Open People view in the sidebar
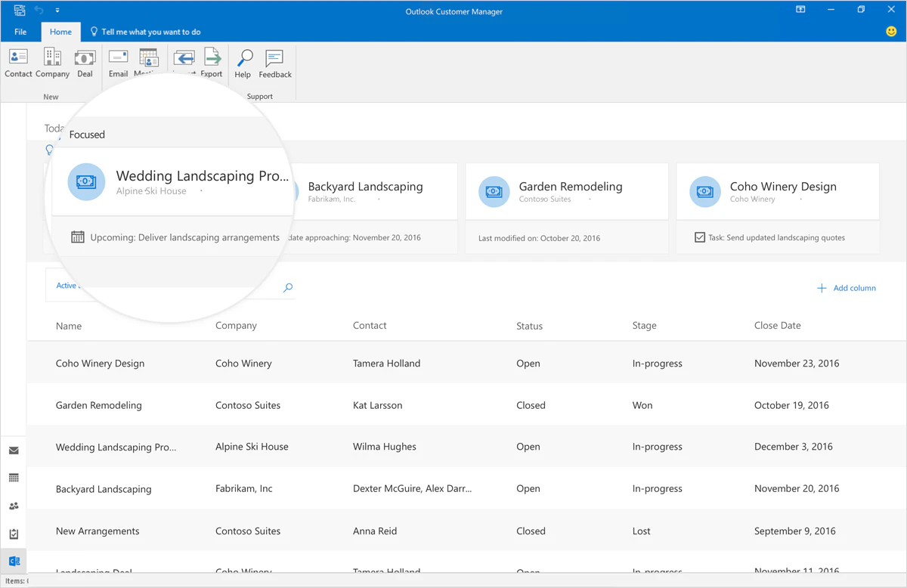This screenshot has height=588, width=907. tap(14, 506)
